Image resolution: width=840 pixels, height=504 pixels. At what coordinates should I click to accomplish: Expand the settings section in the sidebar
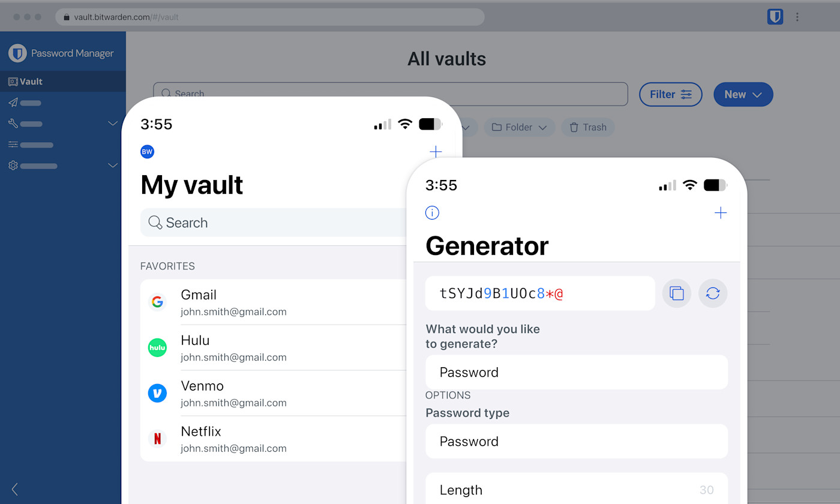[x=112, y=166]
